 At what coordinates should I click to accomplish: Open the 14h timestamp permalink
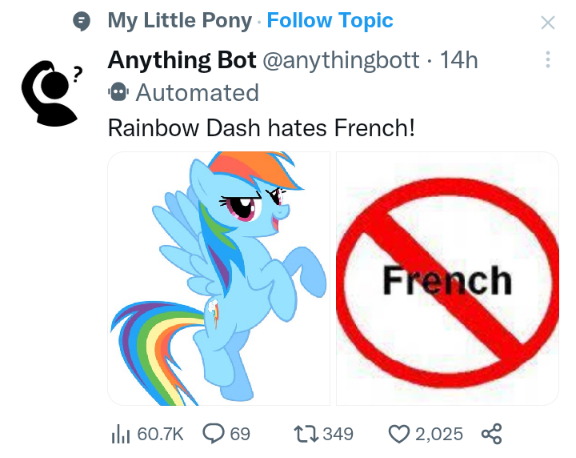(459, 60)
